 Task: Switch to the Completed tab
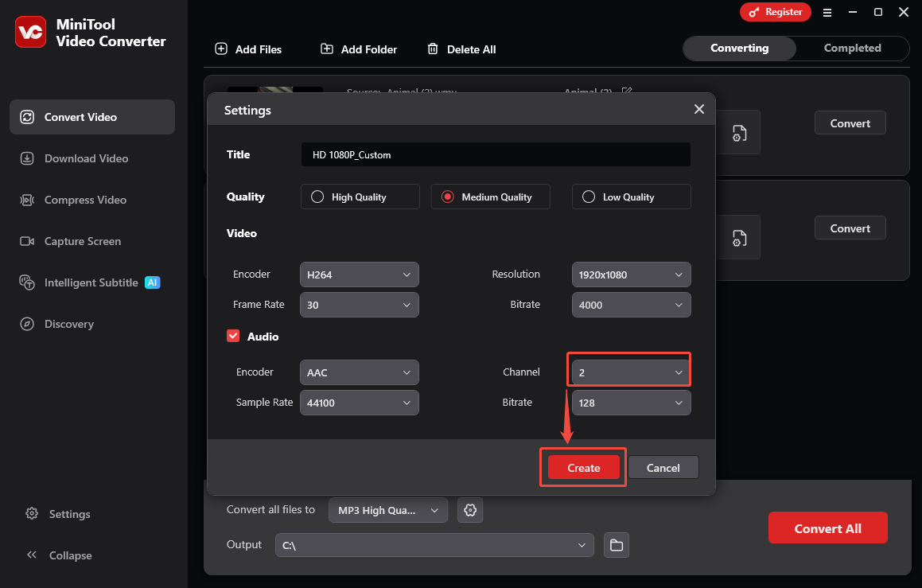pyautogui.click(x=851, y=48)
